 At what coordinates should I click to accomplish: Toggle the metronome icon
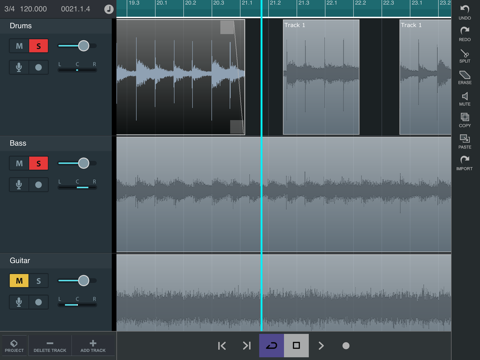pyautogui.click(x=109, y=9)
